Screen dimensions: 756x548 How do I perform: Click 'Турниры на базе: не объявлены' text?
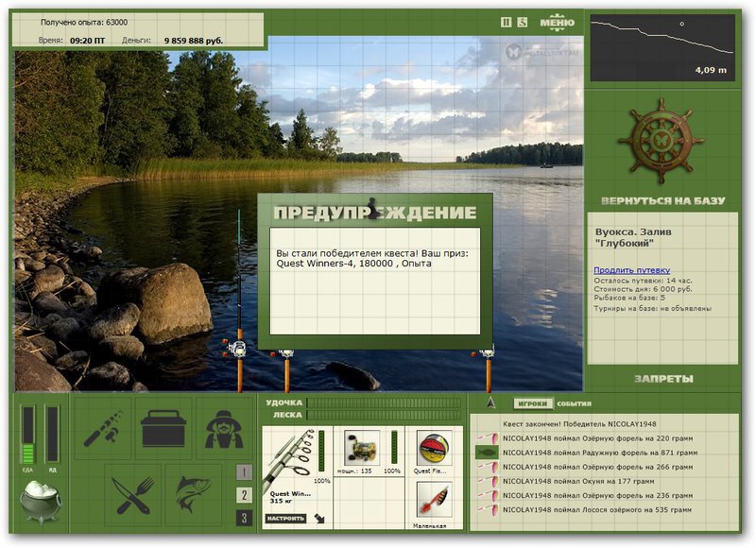[652, 308]
